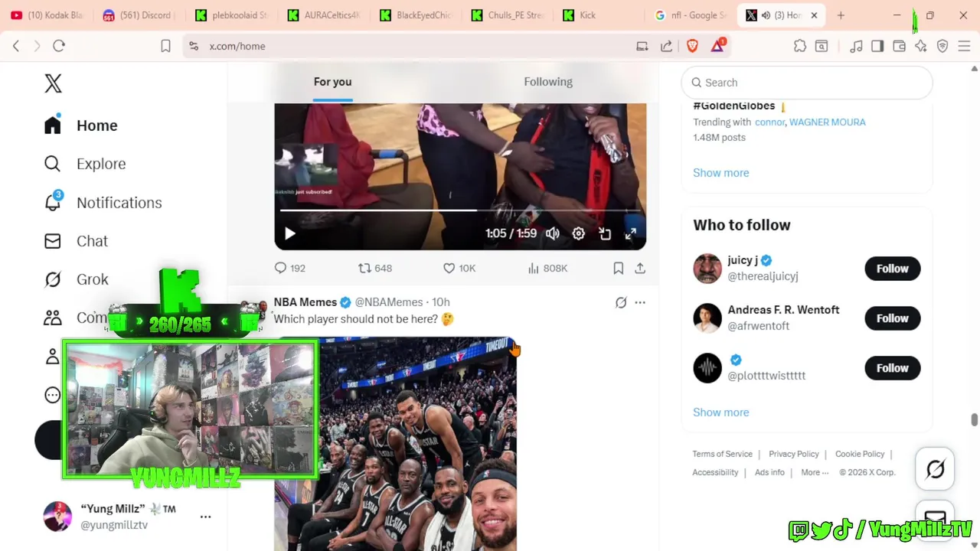The width and height of the screenshot is (980, 551).
Task: View analytics showing 808K views
Action: [x=547, y=268]
